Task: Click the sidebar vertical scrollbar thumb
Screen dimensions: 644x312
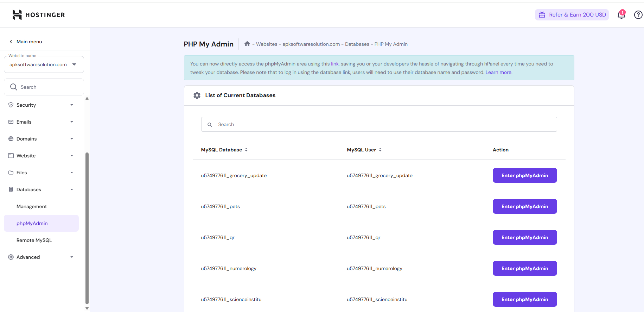Action: 87,228
